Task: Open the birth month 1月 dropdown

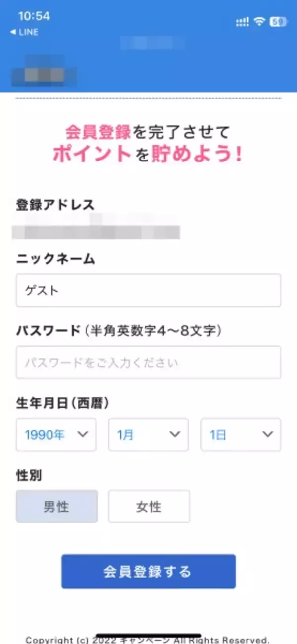Action: pos(148,434)
